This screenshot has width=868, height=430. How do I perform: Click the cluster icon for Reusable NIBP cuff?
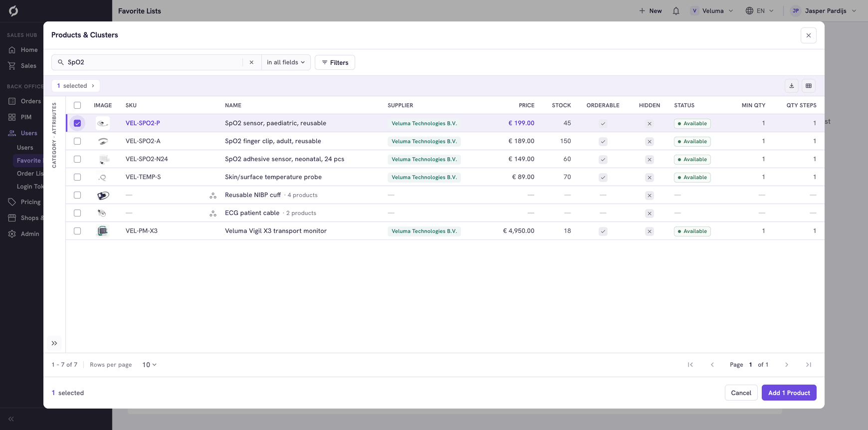(x=213, y=196)
